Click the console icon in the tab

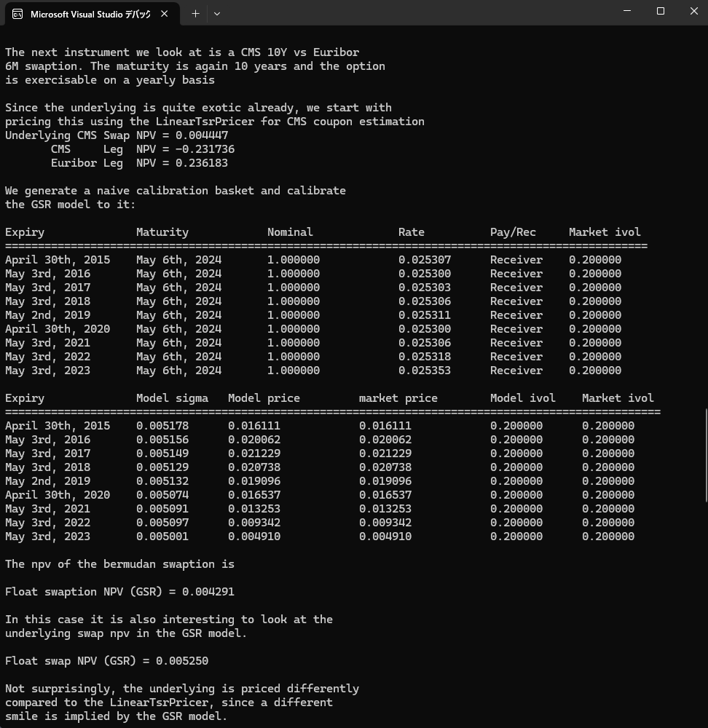click(17, 14)
